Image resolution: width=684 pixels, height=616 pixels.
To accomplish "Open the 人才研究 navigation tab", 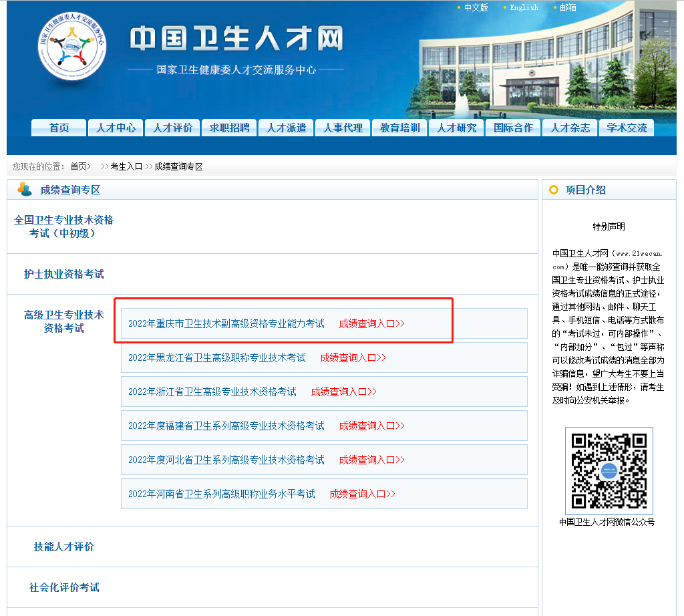I will 456,128.
